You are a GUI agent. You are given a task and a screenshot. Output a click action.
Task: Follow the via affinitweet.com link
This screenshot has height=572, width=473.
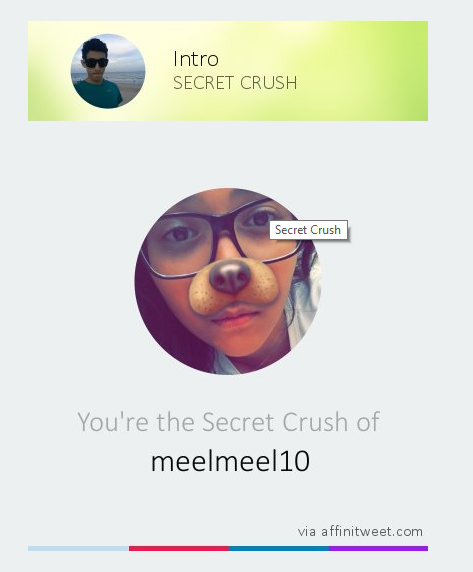point(360,532)
